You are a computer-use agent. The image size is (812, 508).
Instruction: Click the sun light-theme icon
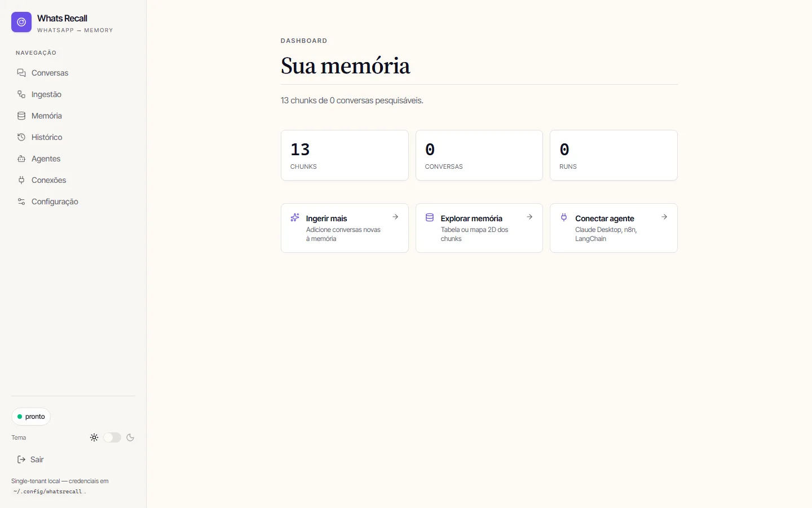[94, 437]
